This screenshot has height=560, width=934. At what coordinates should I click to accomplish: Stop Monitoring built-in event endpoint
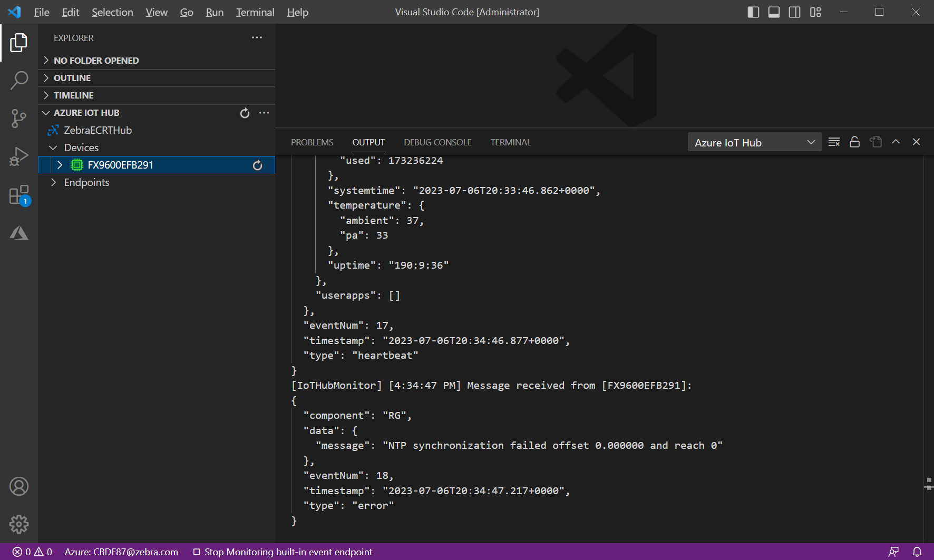[x=283, y=552]
